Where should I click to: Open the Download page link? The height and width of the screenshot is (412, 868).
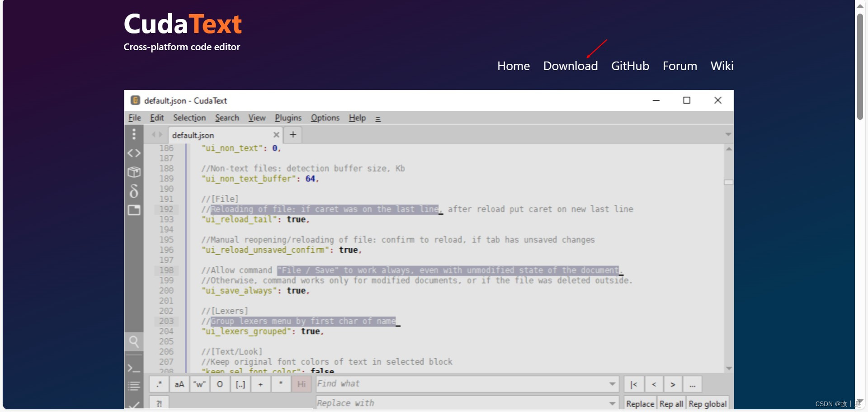coord(571,66)
